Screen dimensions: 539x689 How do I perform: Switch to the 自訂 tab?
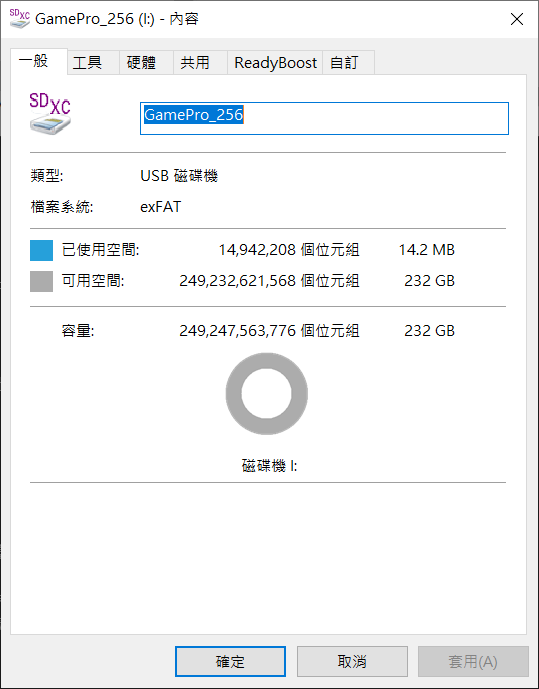[x=348, y=62]
